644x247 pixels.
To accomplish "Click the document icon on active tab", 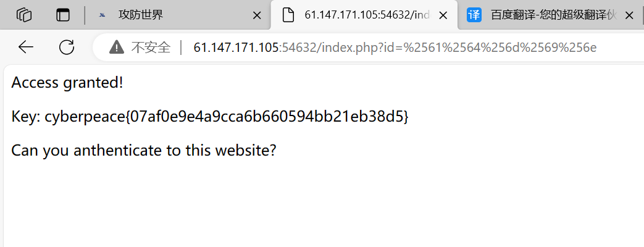I will [x=288, y=15].
